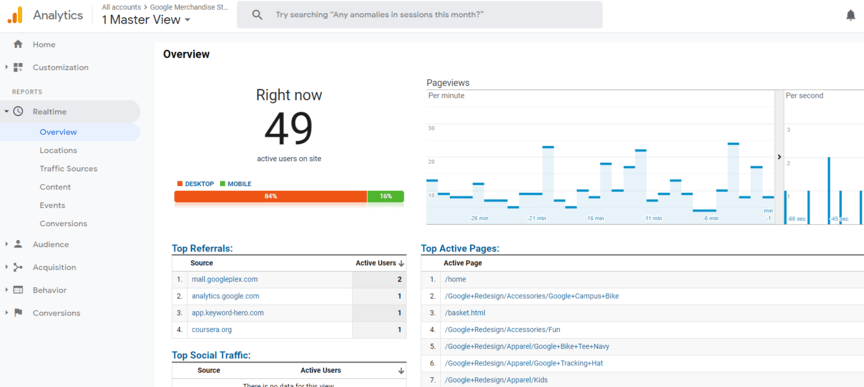Expand the Acquisition section arrow

pos(6,267)
